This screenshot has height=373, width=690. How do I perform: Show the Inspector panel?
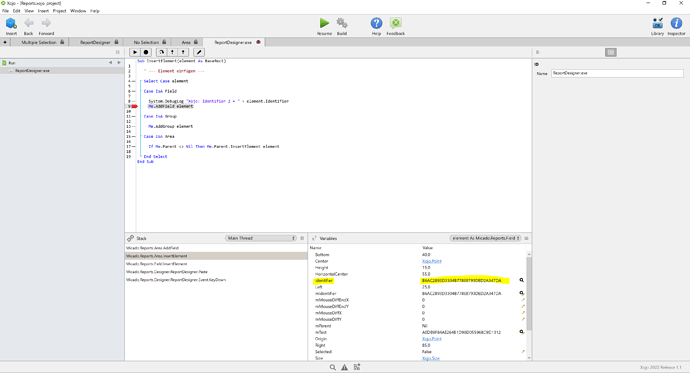tap(676, 23)
